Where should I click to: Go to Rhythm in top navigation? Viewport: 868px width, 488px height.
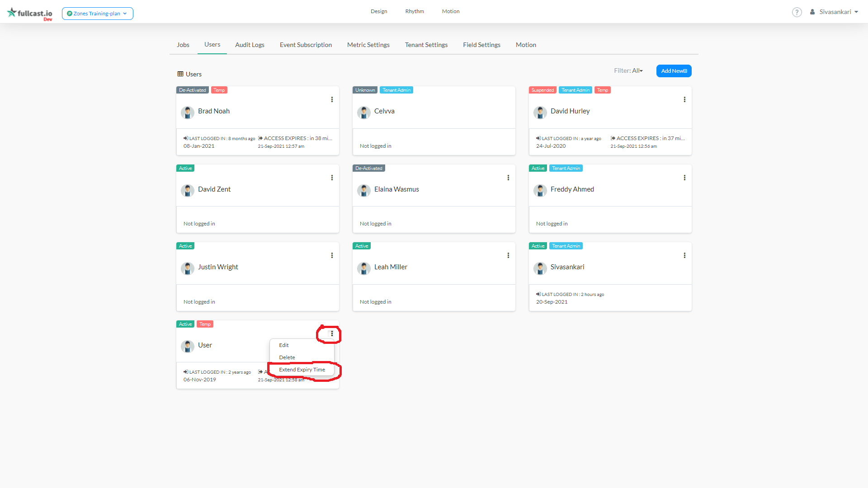(414, 11)
